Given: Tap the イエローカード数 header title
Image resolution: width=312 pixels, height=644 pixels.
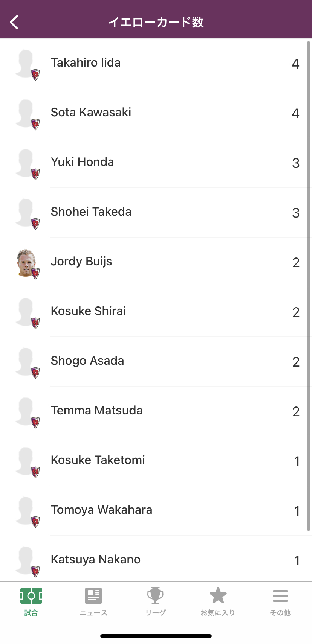Looking at the screenshot, I should click(156, 22).
